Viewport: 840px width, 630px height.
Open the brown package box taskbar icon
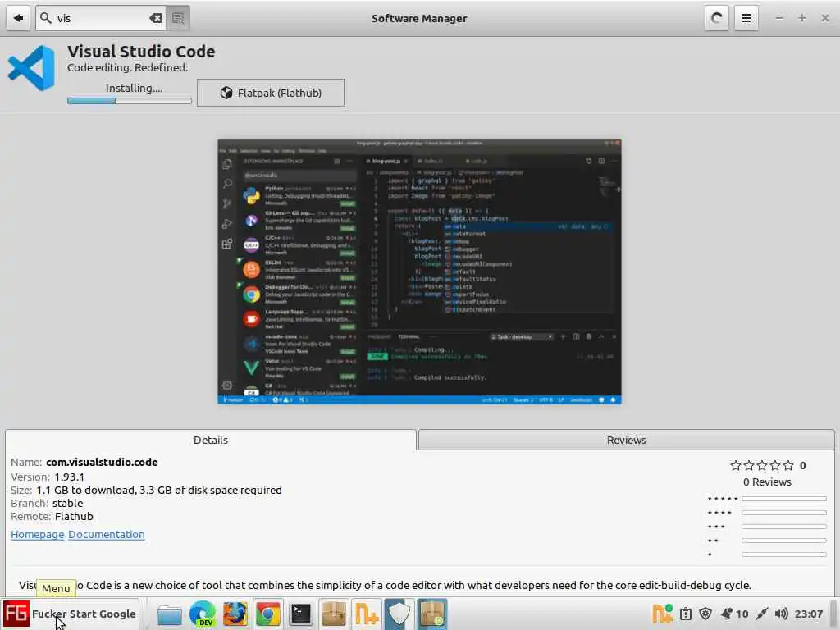point(333,614)
